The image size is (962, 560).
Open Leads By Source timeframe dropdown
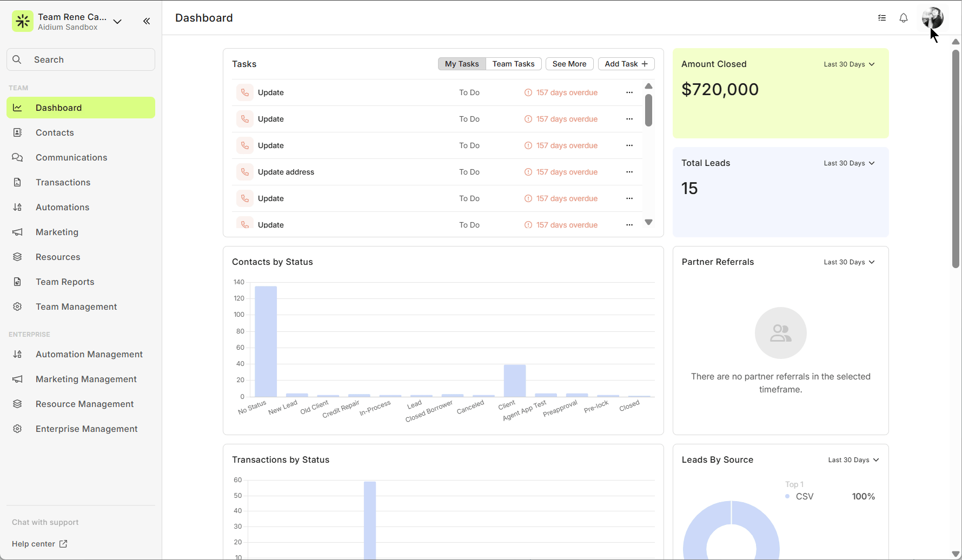click(853, 460)
